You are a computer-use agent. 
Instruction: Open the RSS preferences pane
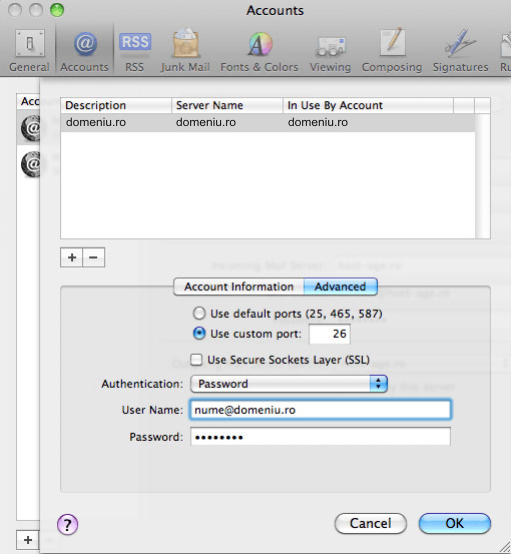[135, 51]
